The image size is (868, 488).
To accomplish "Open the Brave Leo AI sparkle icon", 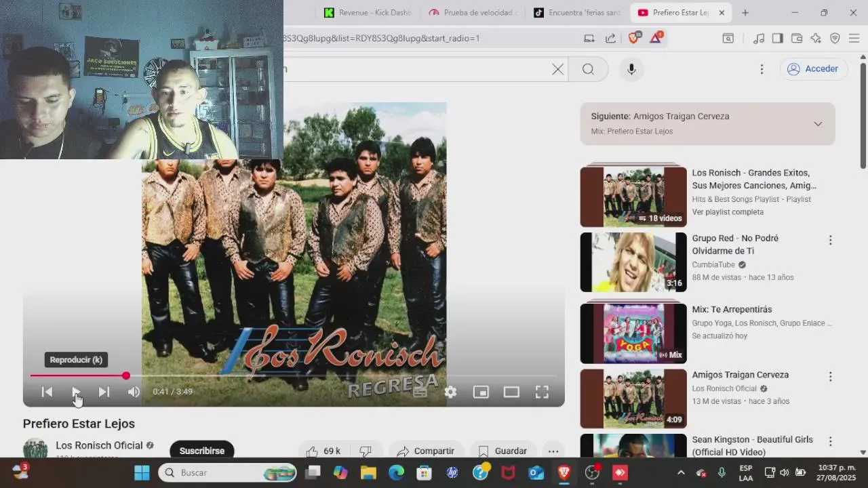I will click(816, 39).
